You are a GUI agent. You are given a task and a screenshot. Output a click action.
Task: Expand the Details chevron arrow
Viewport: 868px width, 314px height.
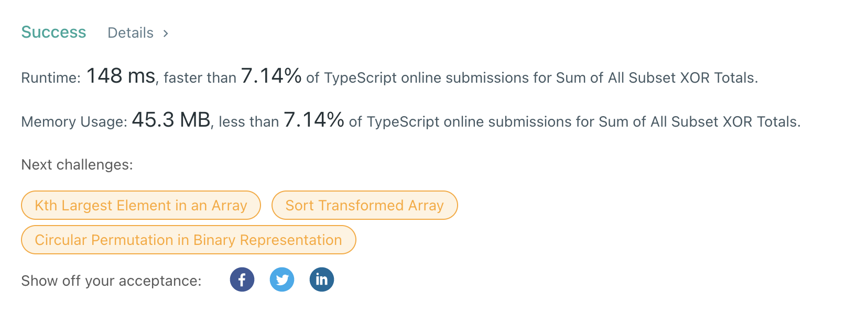click(x=166, y=33)
